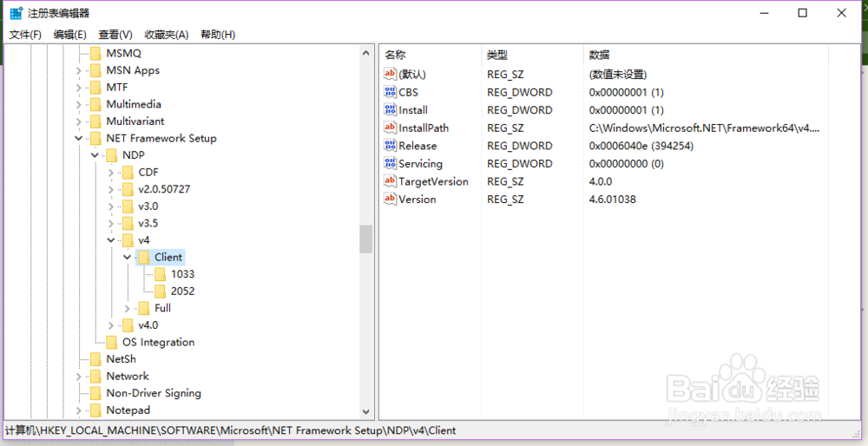The image size is (868, 446).
Task: Open the 文件(F) menu
Action: [x=25, y=35]
